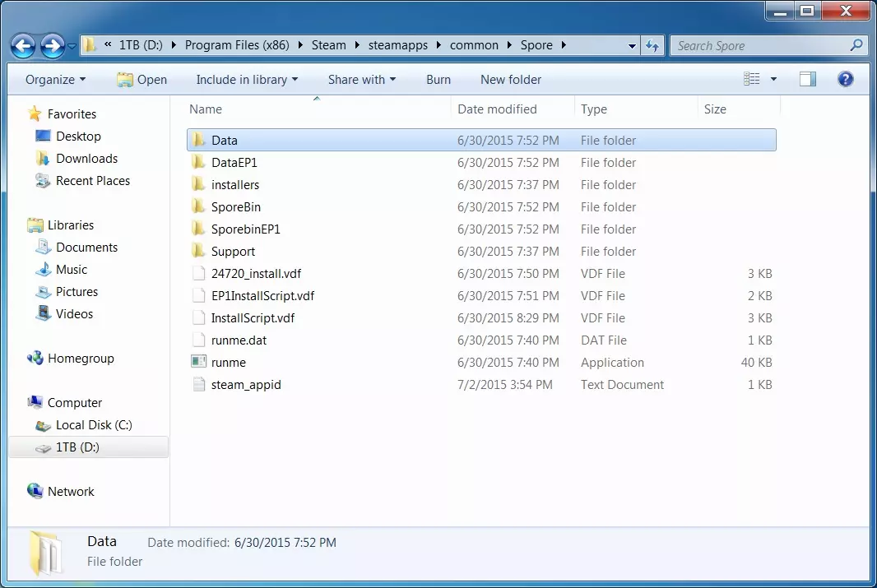Click the 1TB (D:) breadcrumb segment

141,45
